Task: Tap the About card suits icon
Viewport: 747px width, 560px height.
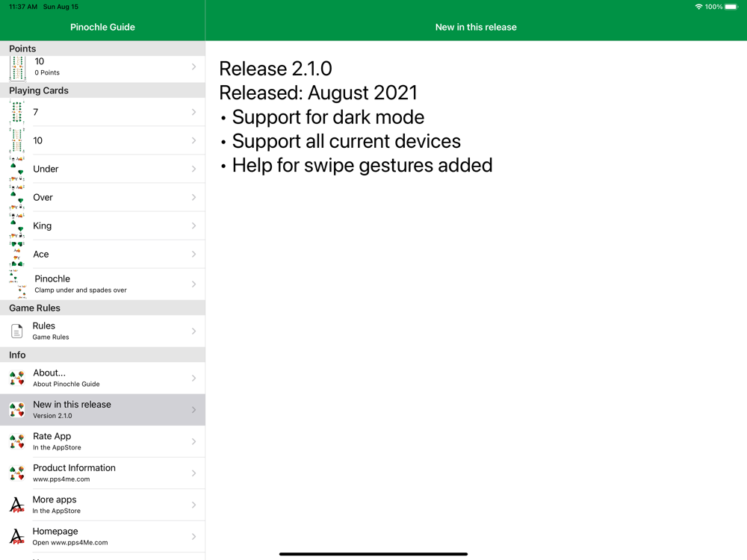Action: [x=16, y=378]
